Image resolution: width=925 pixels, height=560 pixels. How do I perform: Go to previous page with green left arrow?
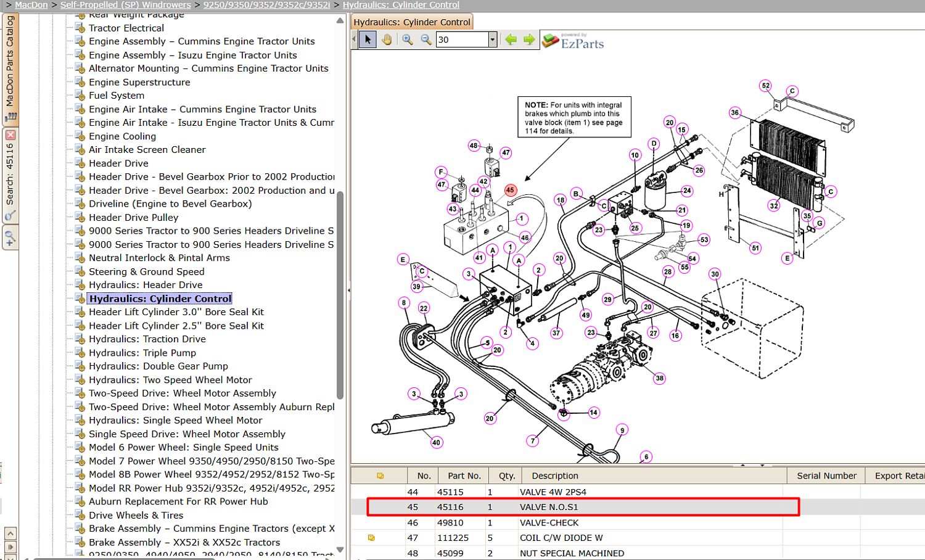511,39
